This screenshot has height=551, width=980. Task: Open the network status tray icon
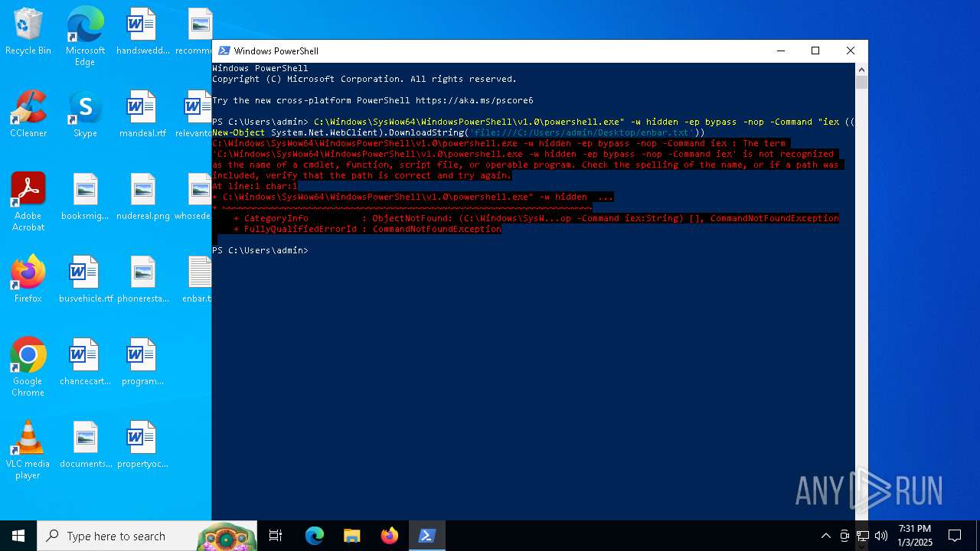(862, 536)
